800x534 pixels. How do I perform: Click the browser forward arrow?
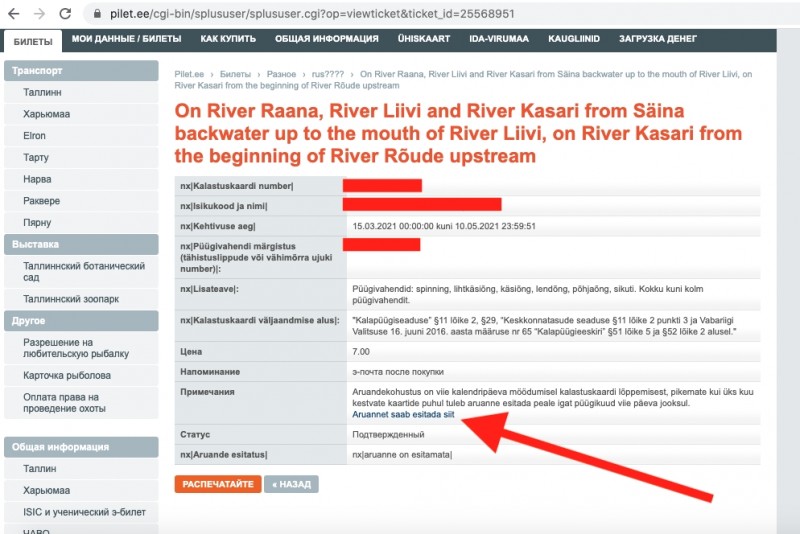[x=39, y=14]
